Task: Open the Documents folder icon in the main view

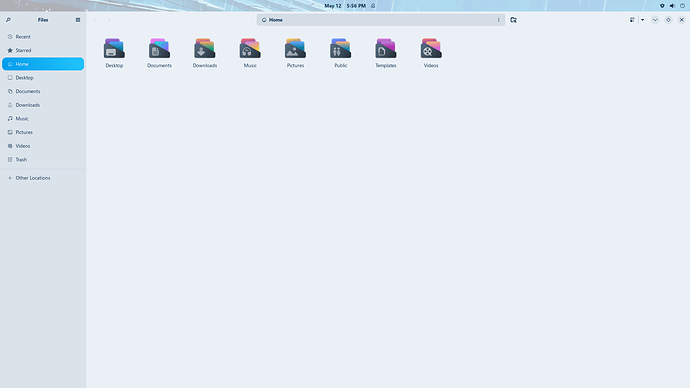Action: tap(159, 48)
